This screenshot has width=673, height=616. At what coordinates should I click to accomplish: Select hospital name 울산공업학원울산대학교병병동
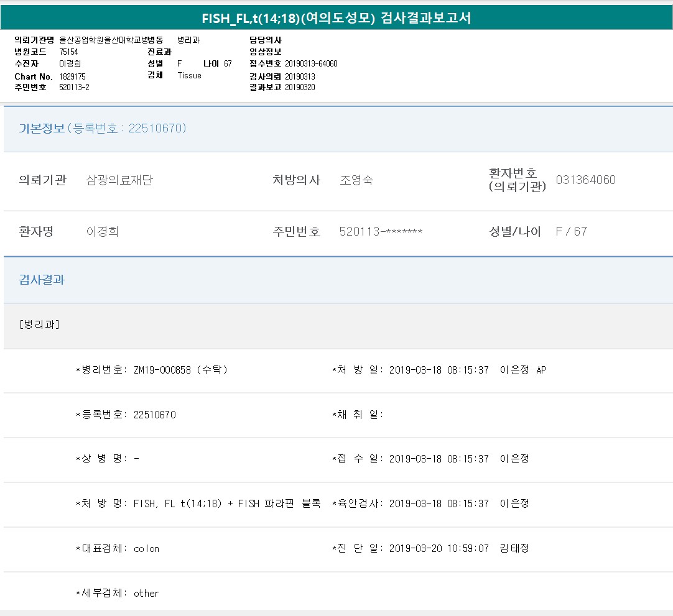111,40
